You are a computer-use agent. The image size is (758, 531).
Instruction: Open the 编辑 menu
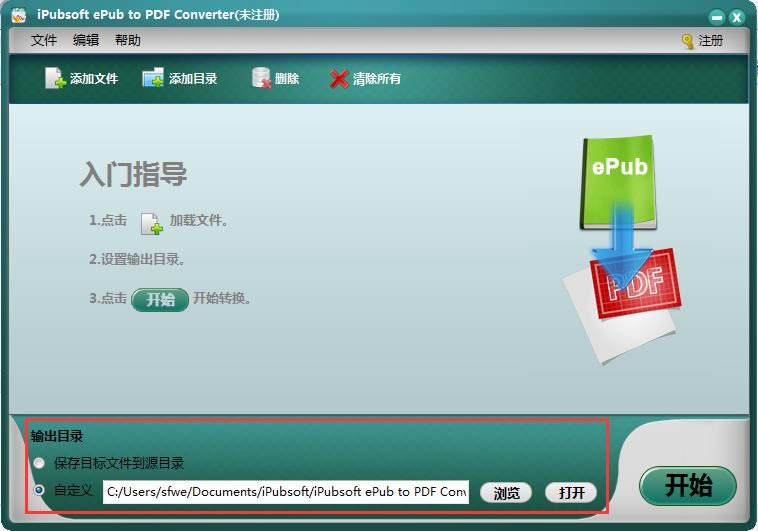point(86,40)
